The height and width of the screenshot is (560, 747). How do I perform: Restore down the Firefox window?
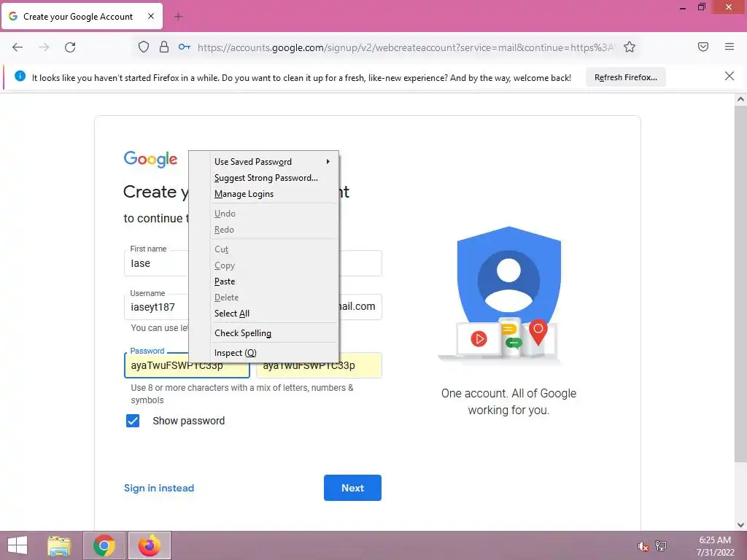pyautogui.click(x=701, y=7)
